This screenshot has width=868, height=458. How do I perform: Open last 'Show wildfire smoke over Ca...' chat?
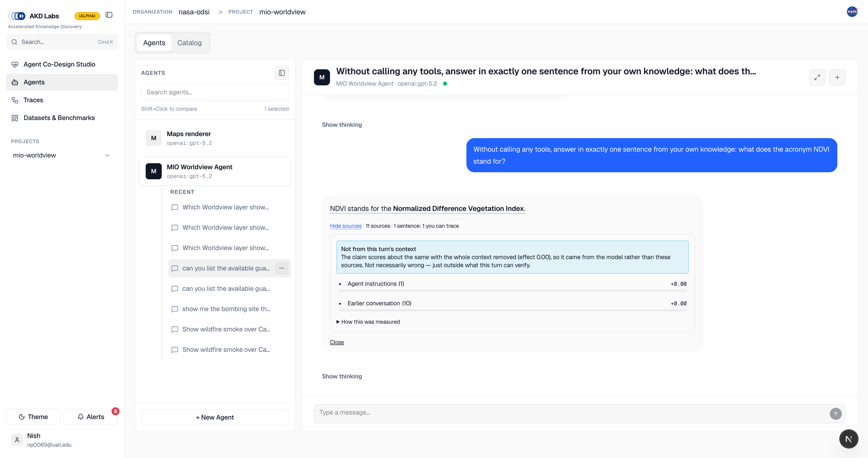(x=229, y=350)
